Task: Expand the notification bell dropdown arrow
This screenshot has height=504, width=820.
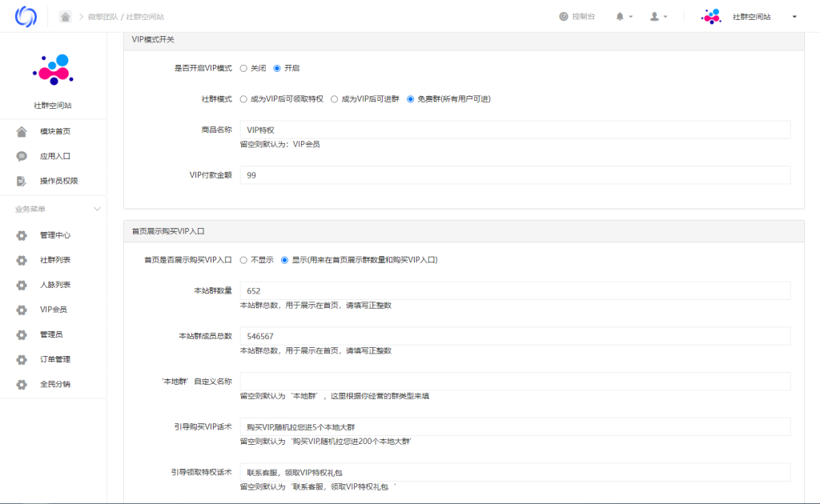Action: [631, 17]
